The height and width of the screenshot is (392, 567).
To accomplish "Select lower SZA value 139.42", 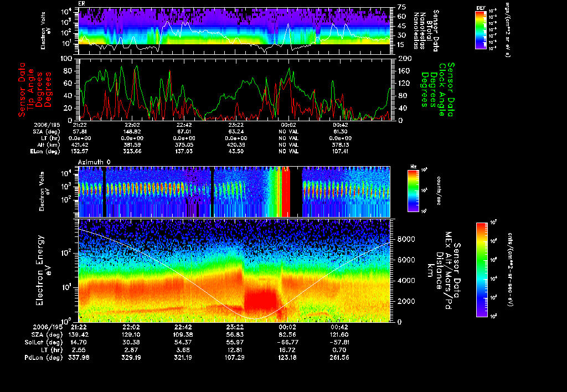I will (x=79, y=334).
